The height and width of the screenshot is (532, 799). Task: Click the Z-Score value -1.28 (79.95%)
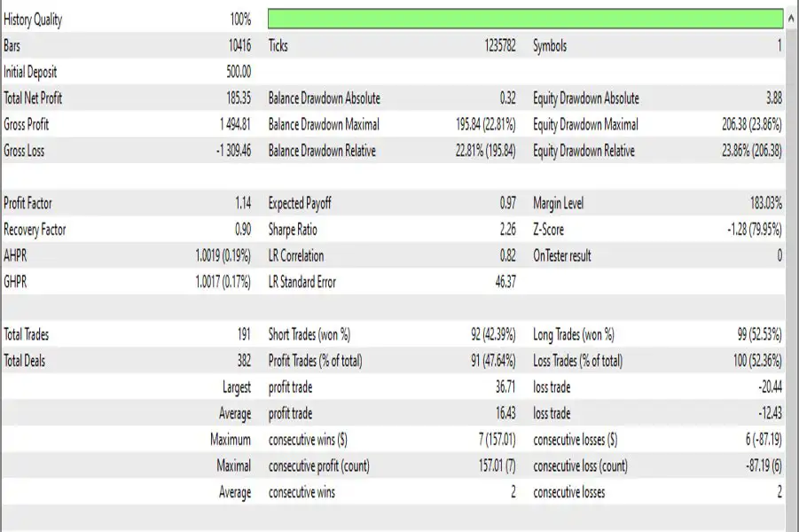coord(754,230)
